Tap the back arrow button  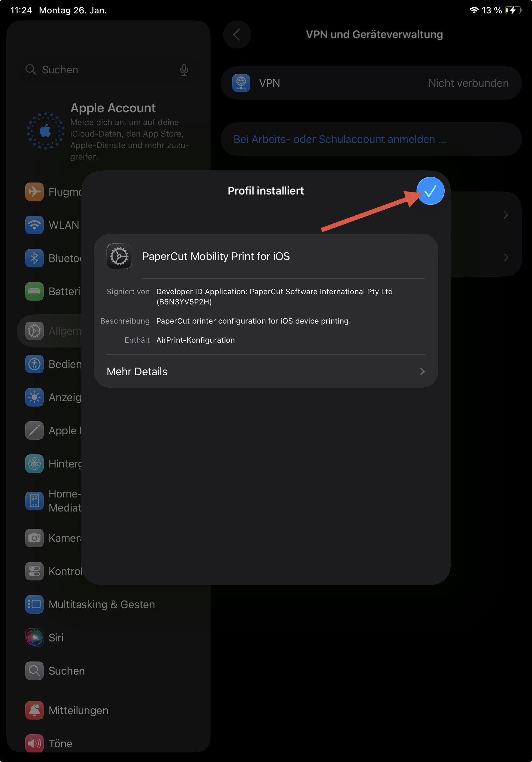[x=237, y=34]
